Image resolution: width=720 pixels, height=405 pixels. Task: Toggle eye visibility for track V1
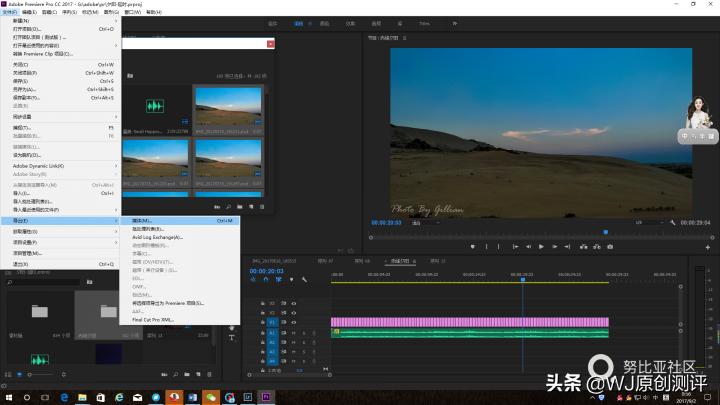(x=293, y=323)
